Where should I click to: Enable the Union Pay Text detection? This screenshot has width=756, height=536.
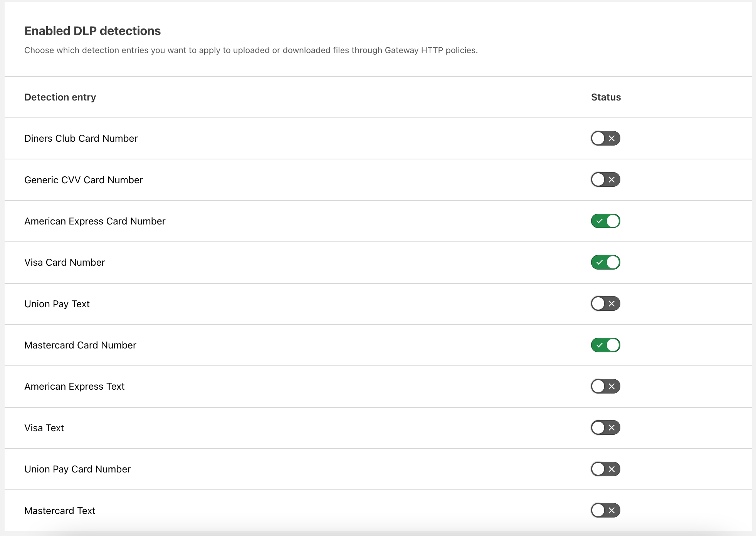[x=605, y=303]
